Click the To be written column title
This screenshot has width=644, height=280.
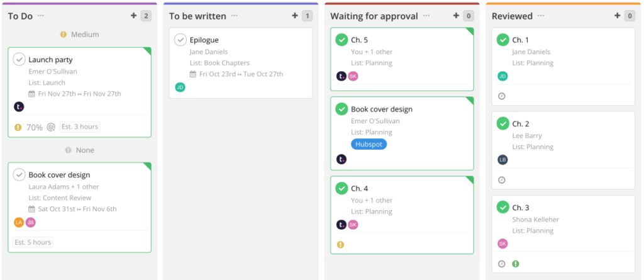[197, 16]
